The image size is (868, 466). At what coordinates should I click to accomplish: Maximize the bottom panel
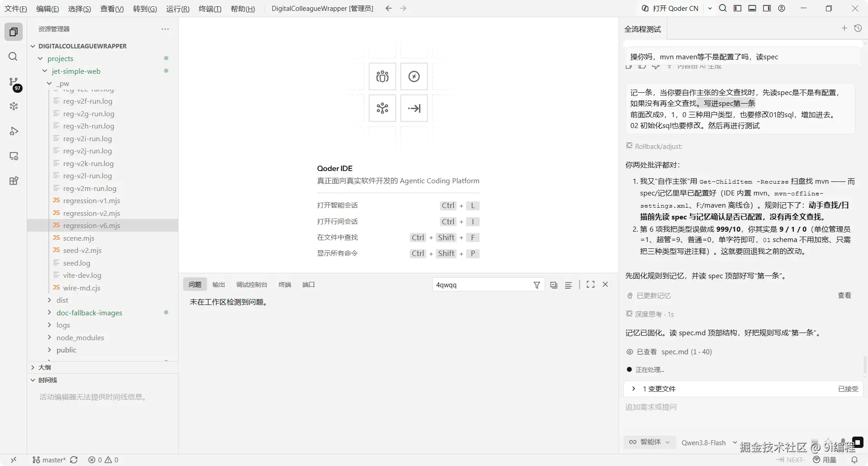tap(590, 285)
